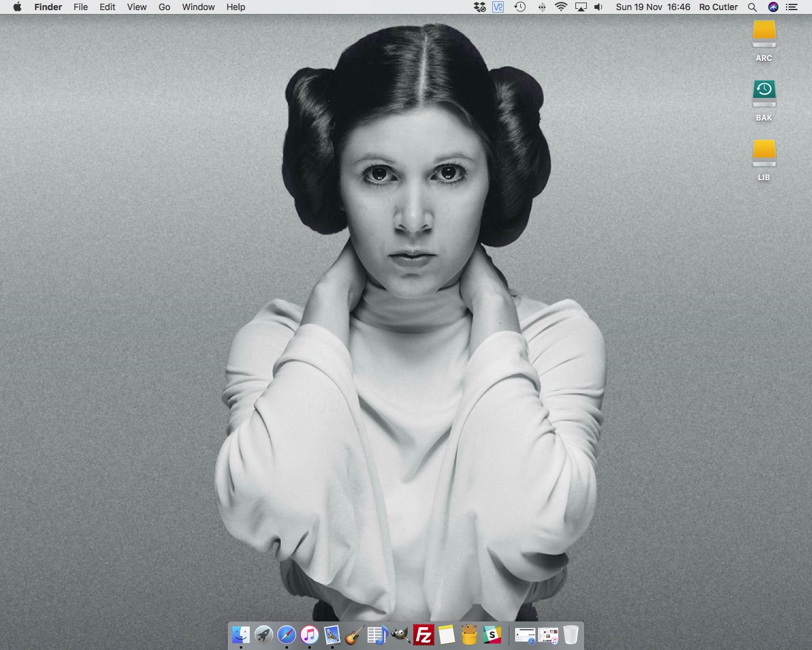The image size is (812, 650).
Task: Open AirPlay display menu
Action: (580, 7)
